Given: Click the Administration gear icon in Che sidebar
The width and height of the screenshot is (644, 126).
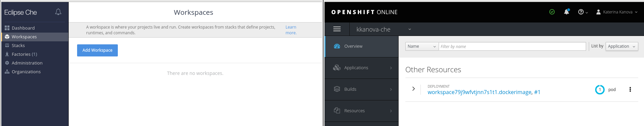Looking at the screenshot, I should (7, 63).
